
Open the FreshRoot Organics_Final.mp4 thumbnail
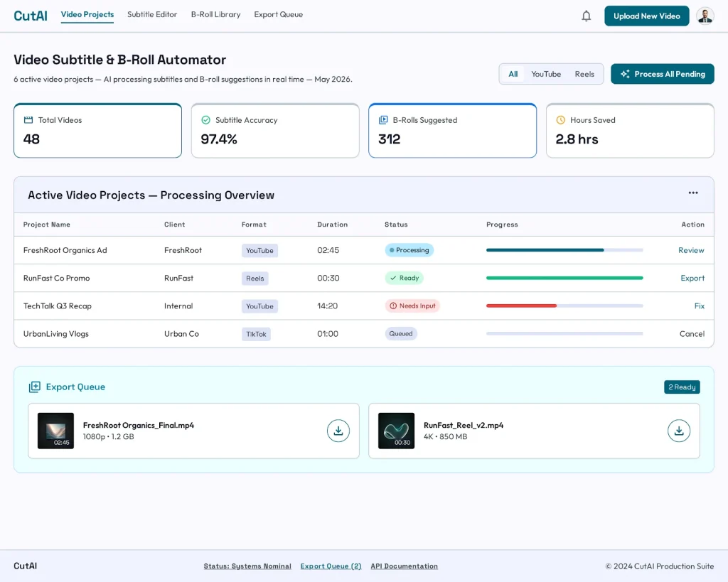point(55,431)
